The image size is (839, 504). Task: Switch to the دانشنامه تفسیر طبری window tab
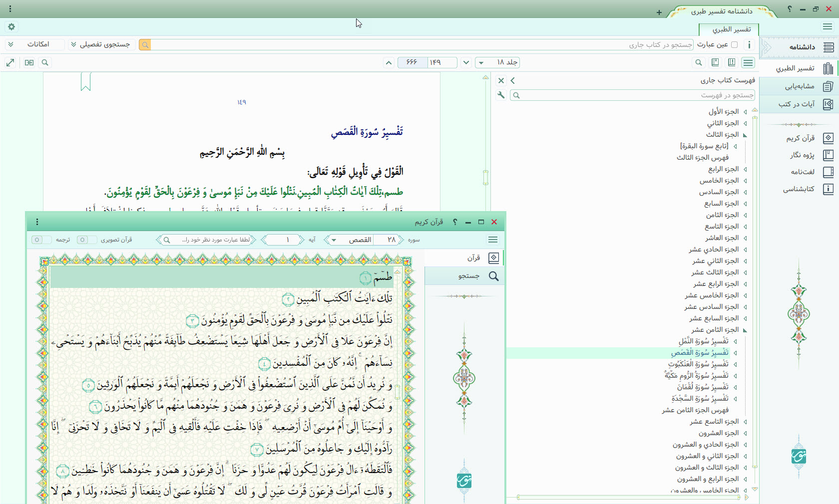click(x=722, y=11)
